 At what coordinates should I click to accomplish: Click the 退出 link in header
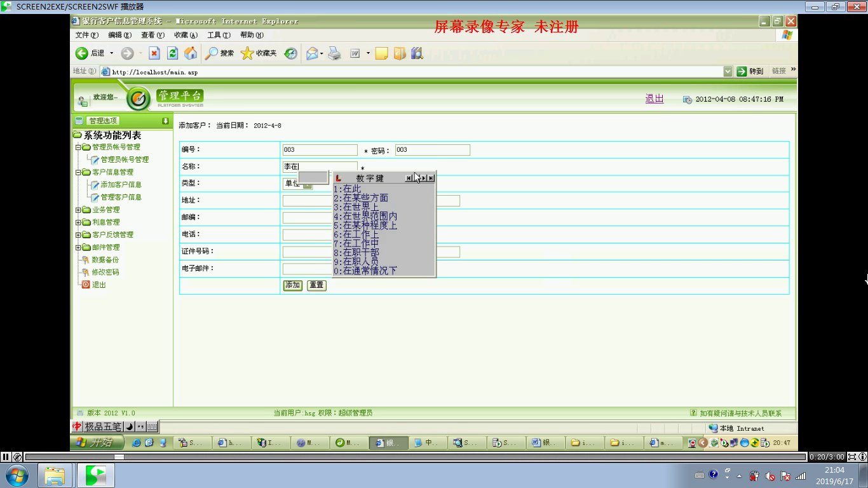654,98
